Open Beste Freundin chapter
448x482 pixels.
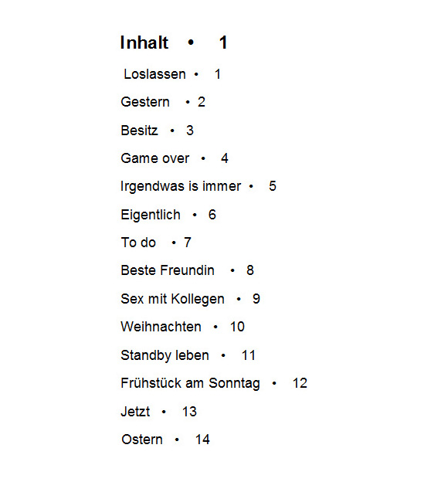coord(168,270)
